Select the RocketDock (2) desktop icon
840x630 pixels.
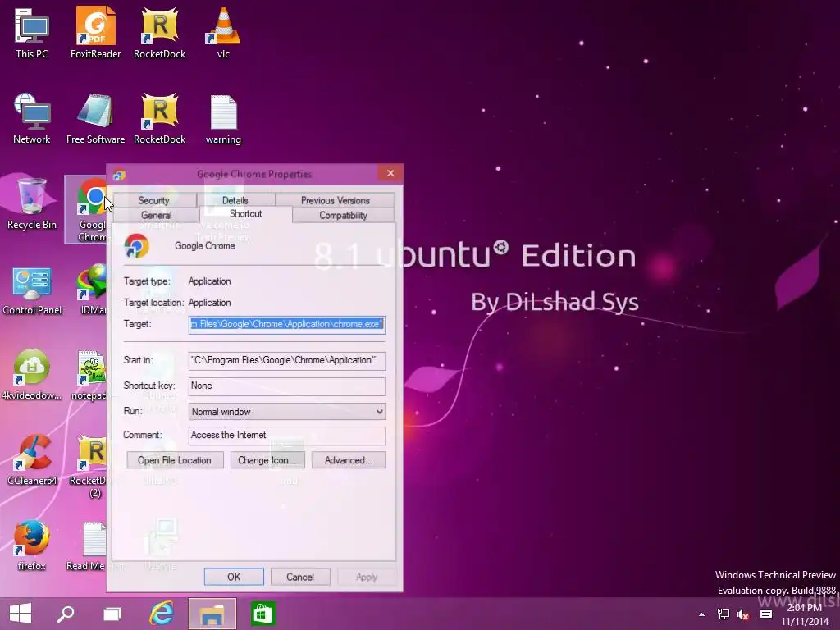89,466
